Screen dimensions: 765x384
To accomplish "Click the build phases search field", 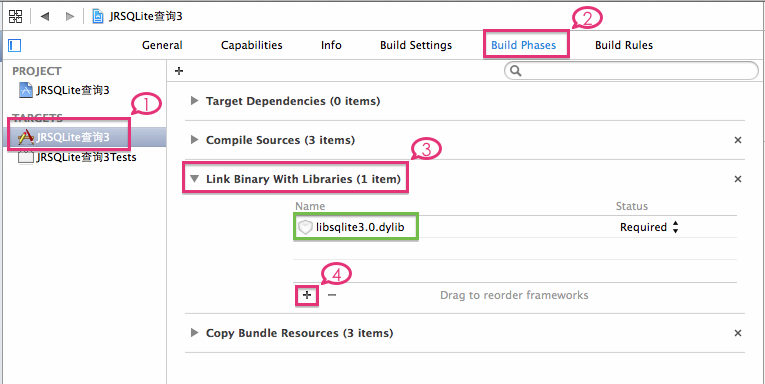I will click(631, 71).
